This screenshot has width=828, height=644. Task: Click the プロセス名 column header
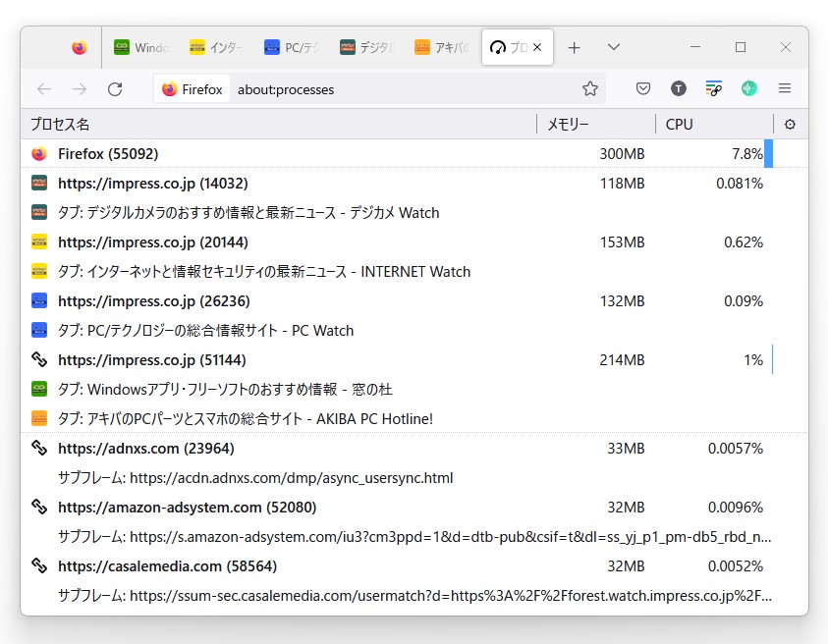[59, 124]
